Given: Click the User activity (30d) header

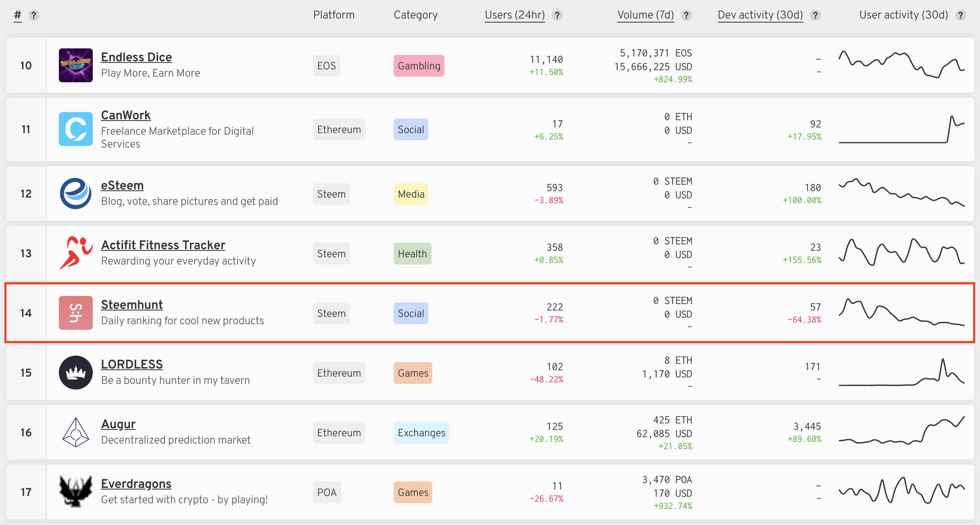Looking at the screenshot, I should coord(904,15).
